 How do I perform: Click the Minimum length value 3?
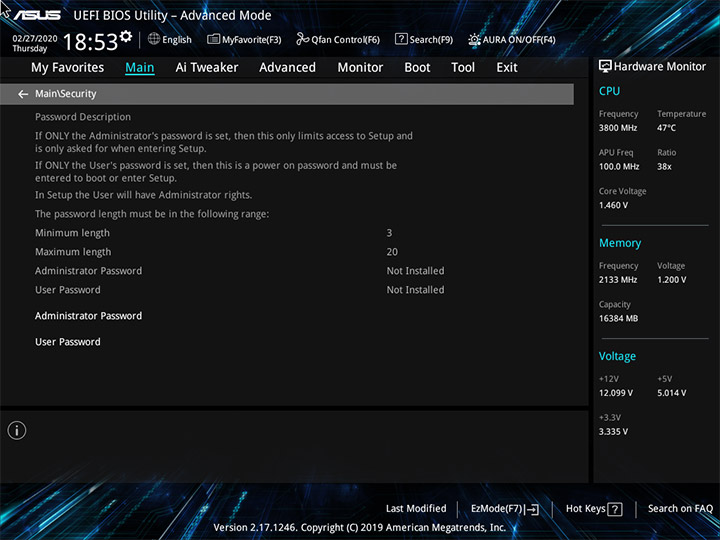pyautogui.click(x=389, y=233)
